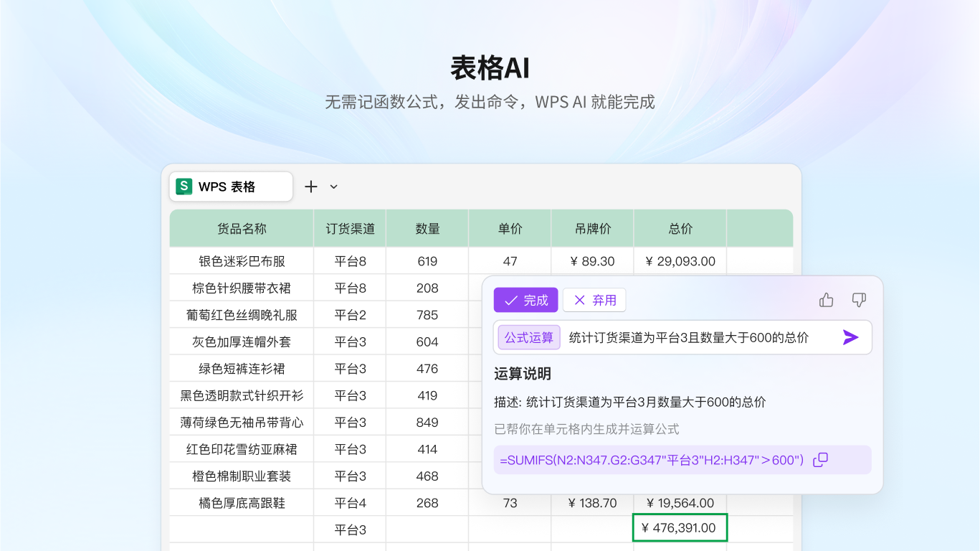Select unit price cell 47
The height and width of the screenshot is (551, 980).
510,261
